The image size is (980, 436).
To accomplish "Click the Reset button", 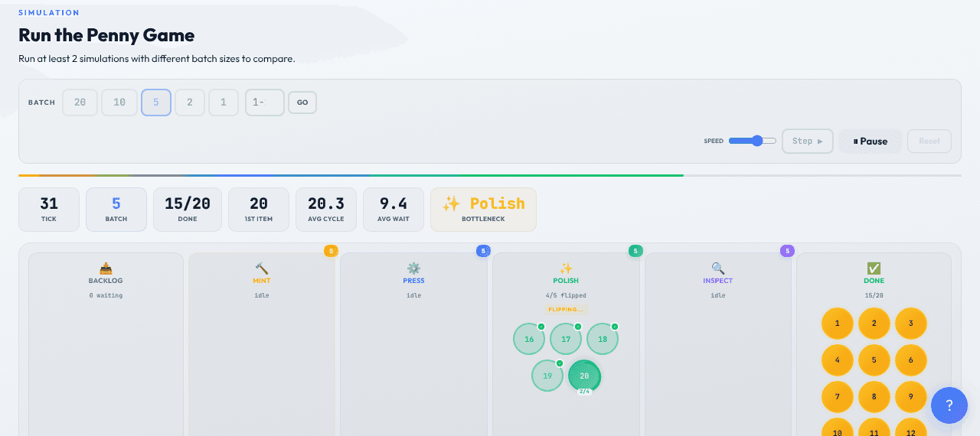I will tap(929, 141).
